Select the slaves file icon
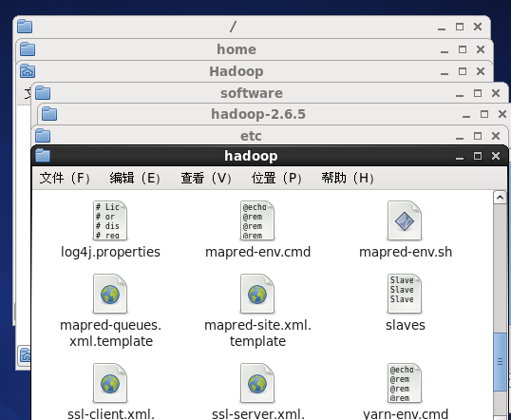 pyautogui.click(x=405, y=294)
